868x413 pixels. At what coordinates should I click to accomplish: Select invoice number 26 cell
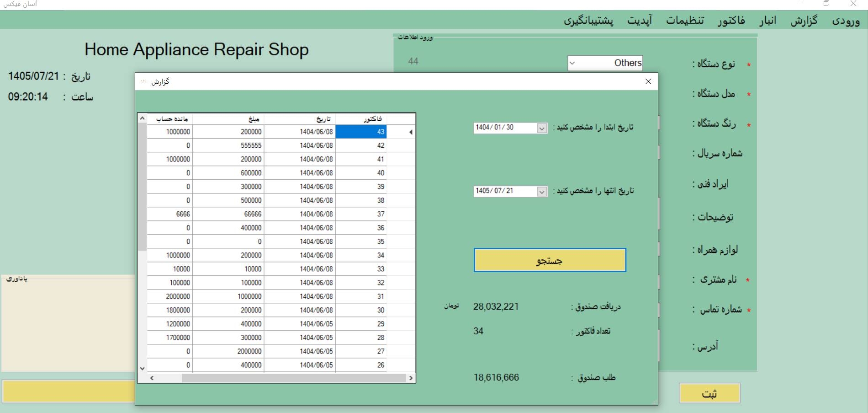tap(361, 365)
